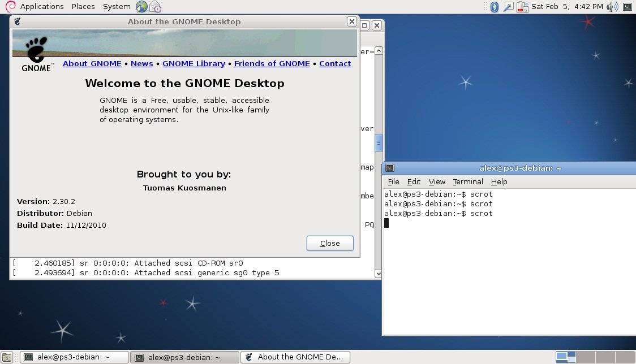Click the 'Attached scsi generic sg0' line
The height and width of the screenshot is (364, 636).
[145, 273]
